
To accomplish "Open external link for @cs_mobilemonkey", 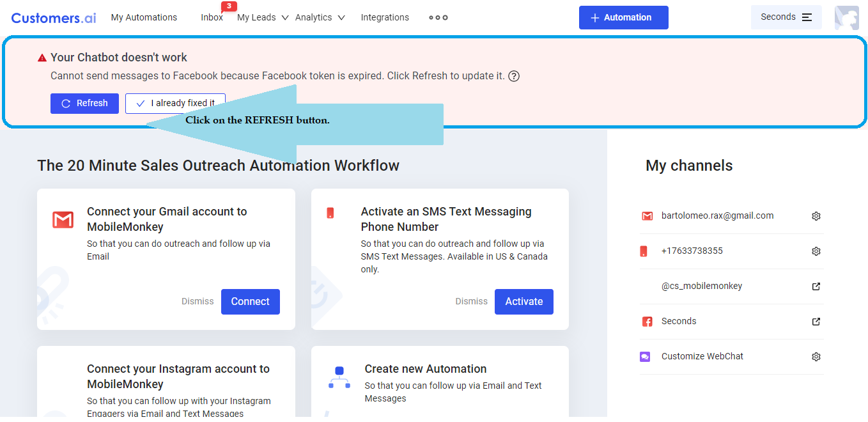I will [x=816, y=286].
